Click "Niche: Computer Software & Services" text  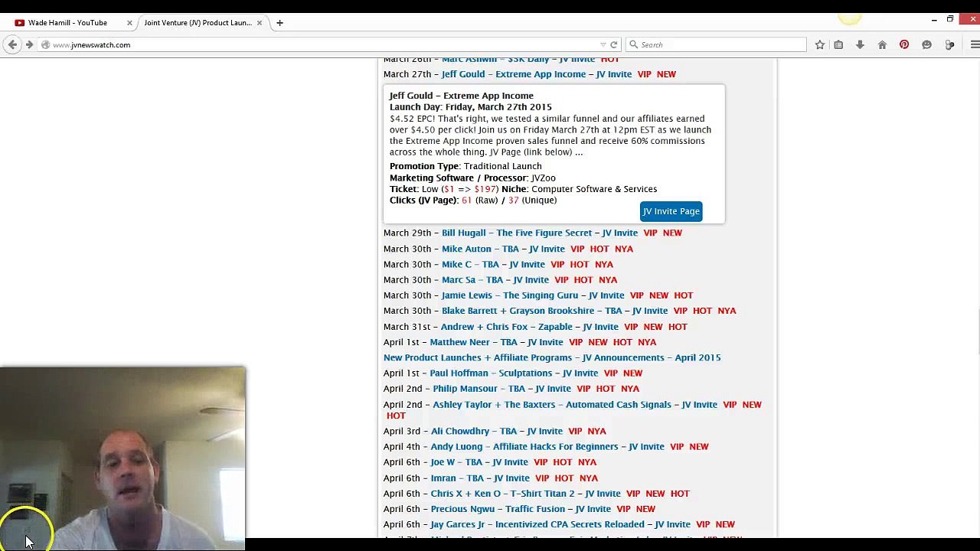coord(580,189)
